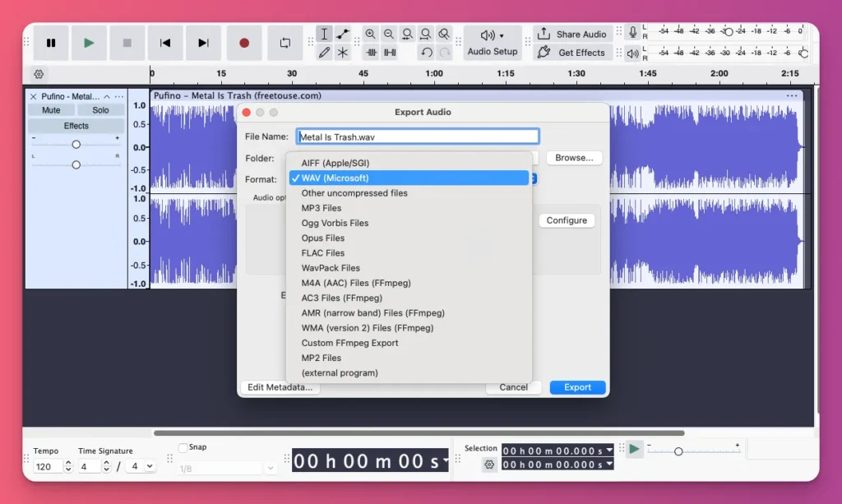Open Get Effects
This screenshot has height=504, width=842.
[571, 52]
